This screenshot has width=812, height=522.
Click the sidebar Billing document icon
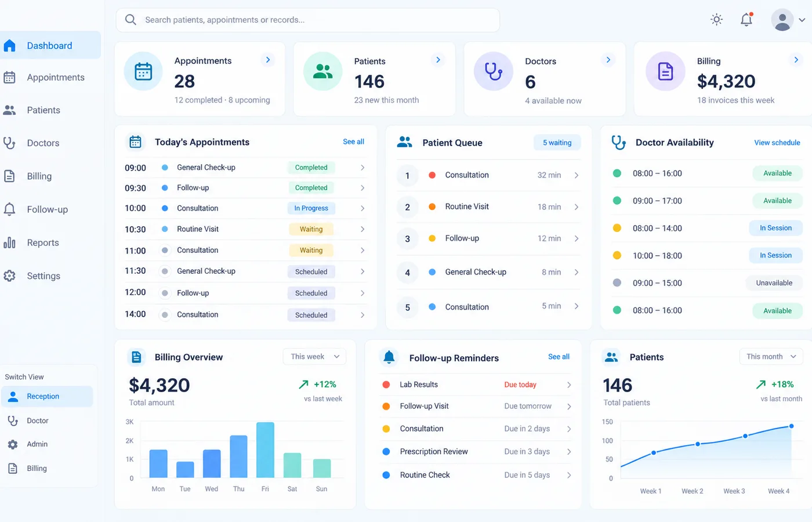(x=9, y=176)
